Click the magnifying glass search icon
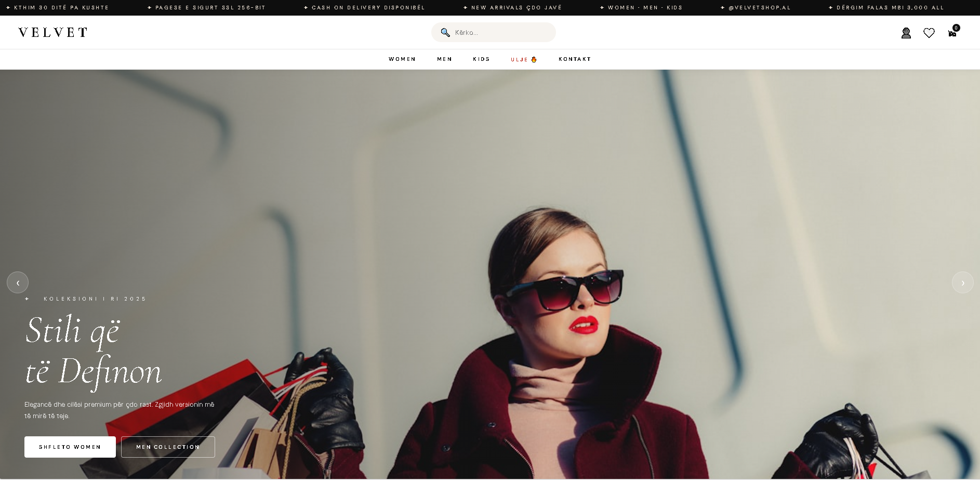 (x=445, y=32)
